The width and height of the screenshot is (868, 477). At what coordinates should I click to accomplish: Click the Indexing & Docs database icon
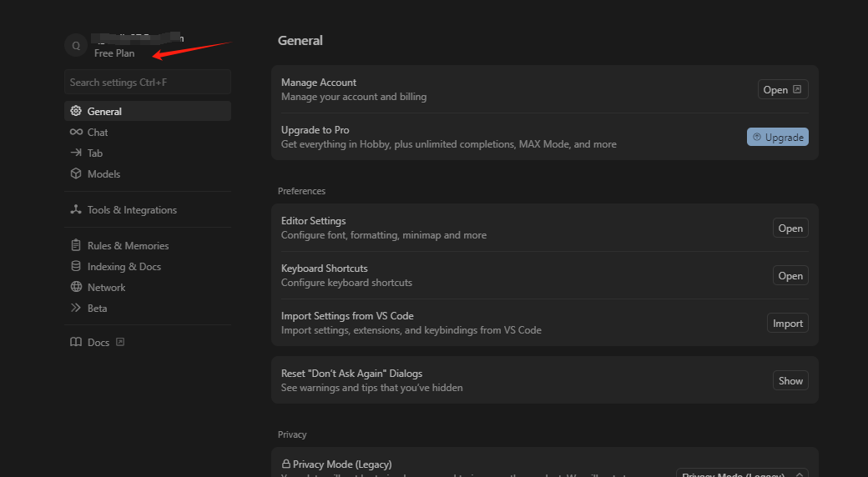point(76,267)
